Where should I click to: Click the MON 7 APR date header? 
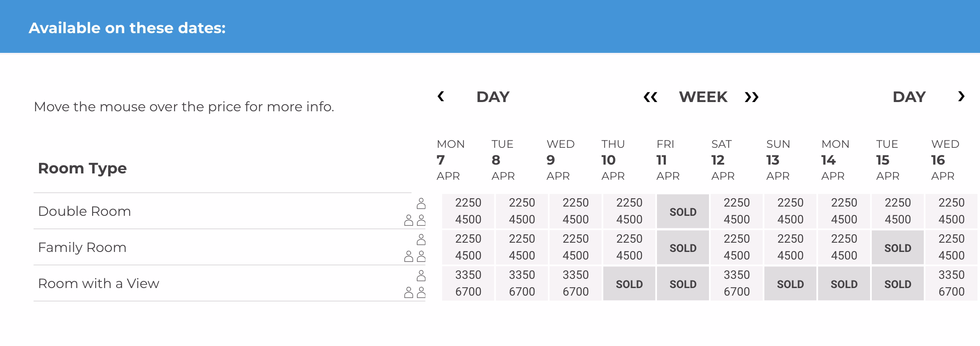451,160
